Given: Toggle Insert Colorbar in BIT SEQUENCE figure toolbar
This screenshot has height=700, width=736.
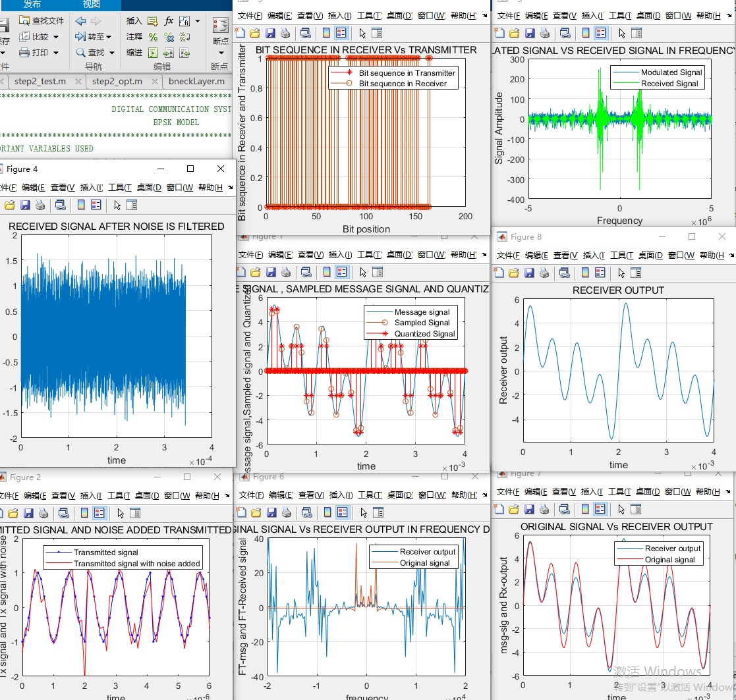Looking at the screenshot, I should [x=326, y=33].
